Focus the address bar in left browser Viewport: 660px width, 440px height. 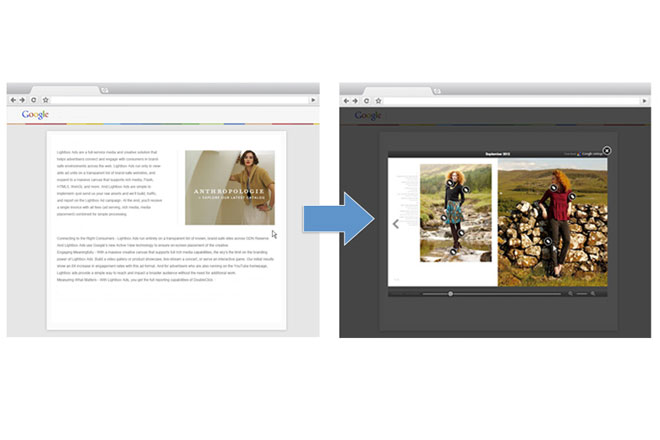(180, 100)
